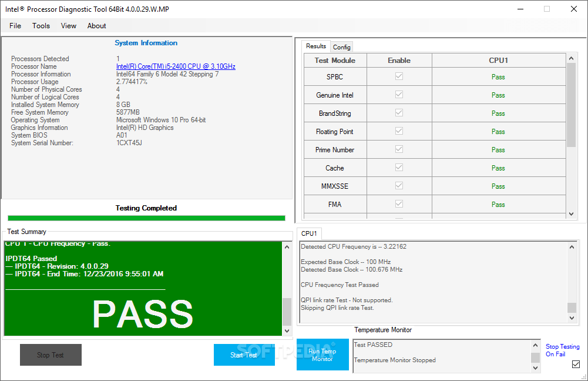Click the Pass result for SPBC
The width and height of the screenshot is (588, 381).
(x=498, y=77)
